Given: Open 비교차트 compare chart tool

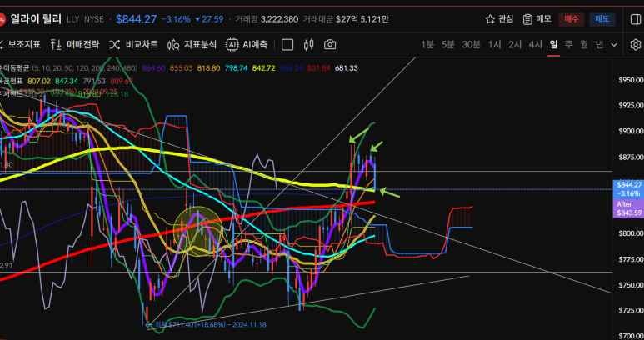Looking at the screenshot, I should [134, 44].
